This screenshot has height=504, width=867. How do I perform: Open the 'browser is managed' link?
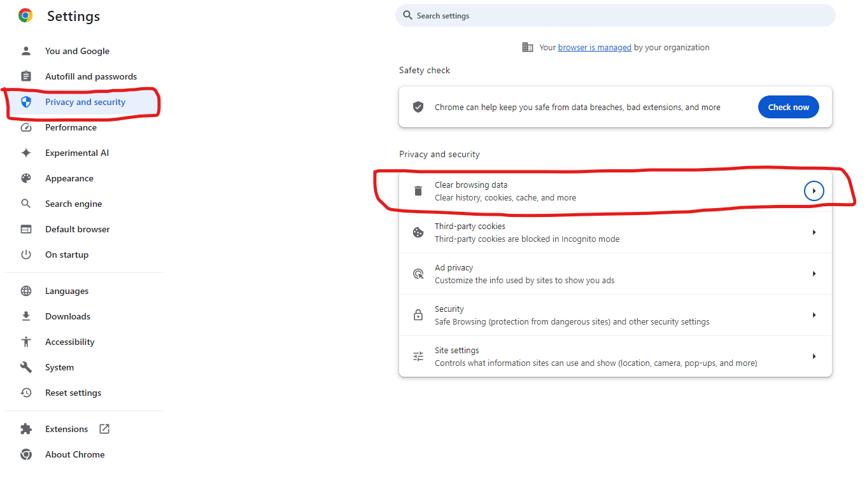tap(595, 47)
